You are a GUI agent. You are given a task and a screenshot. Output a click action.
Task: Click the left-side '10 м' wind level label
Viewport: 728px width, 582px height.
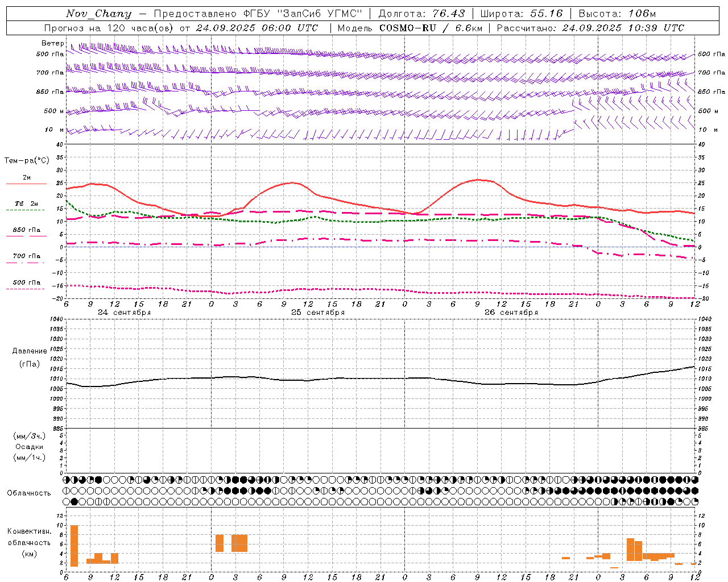[x=55, y=130]
